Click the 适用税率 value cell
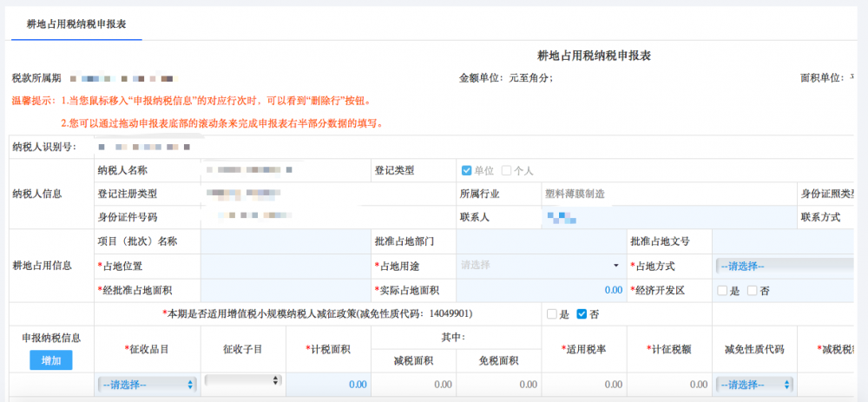This screenshot has height=402, width=868. [584, 385]
